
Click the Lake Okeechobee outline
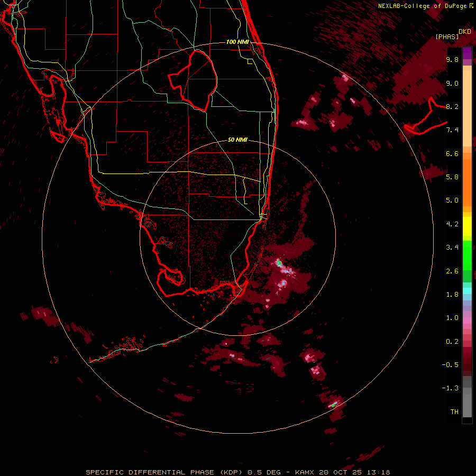pyautogui.click(x=194, y=80)
